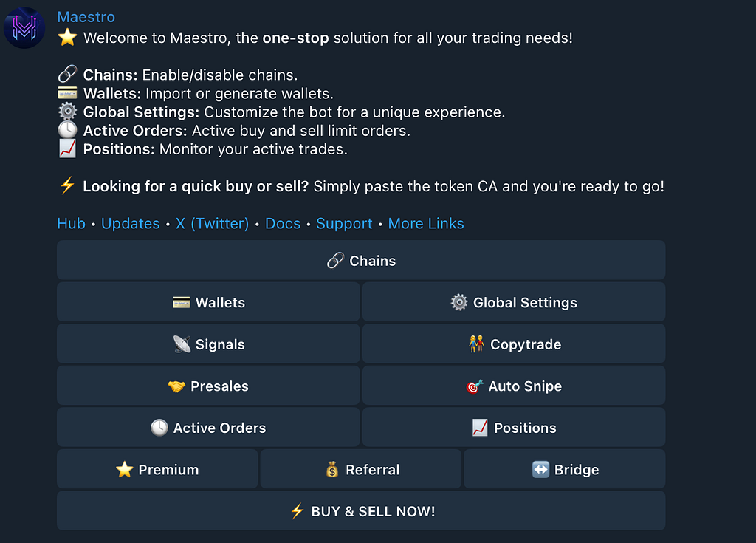
Task: Open the Wallets button
Action: click(208, 302)
